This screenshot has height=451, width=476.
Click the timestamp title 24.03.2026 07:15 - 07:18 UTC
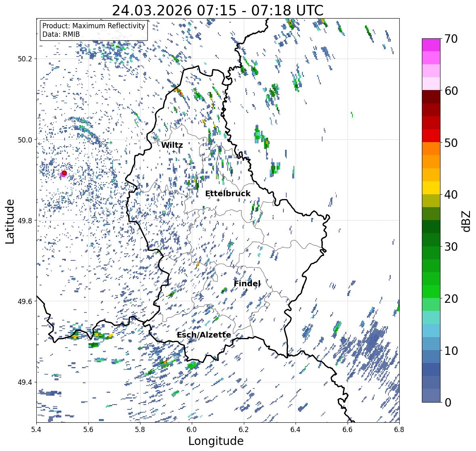click(x=218, y=10)
